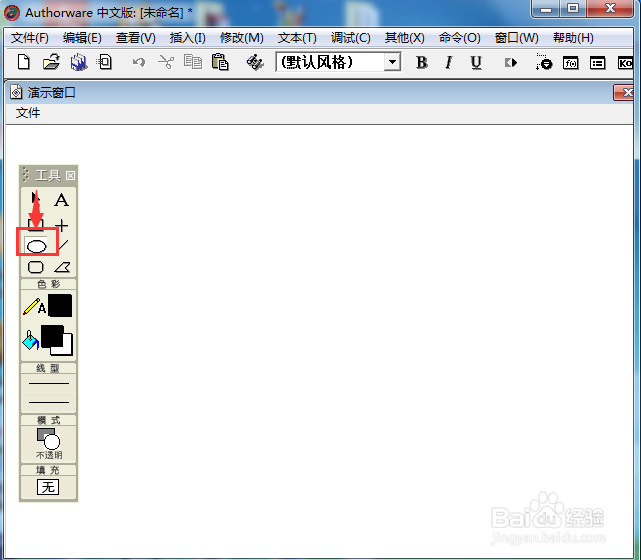The image size is (641, 560).
Task: Click the default style text field
Action: pyautogui.click(x=331, y=63)
